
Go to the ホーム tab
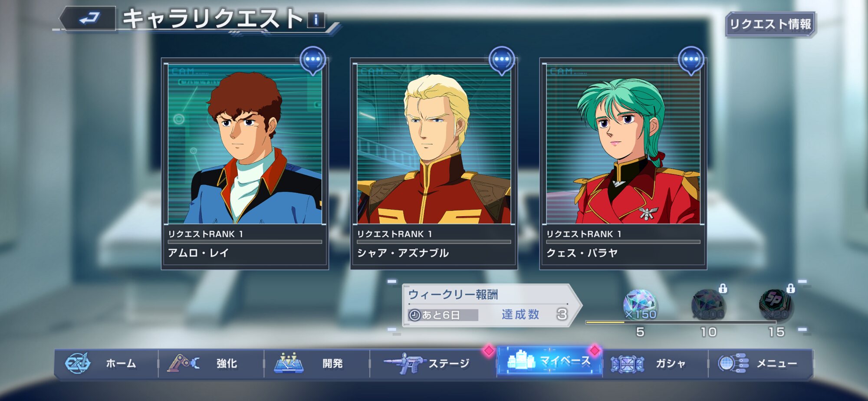point(106,363)
